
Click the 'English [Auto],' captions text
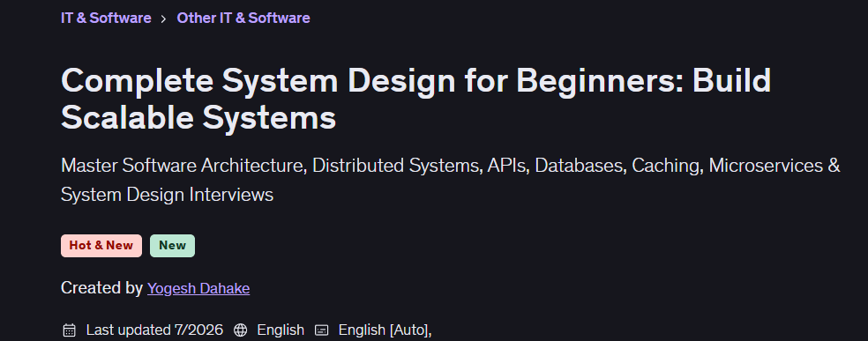click(x=385, y=330)
